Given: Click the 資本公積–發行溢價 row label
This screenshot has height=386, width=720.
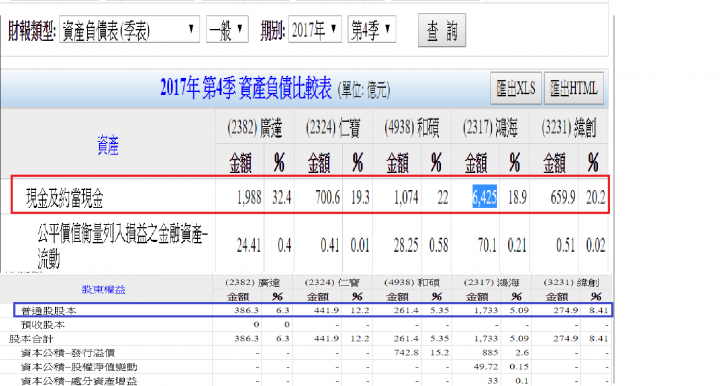Looking at the screenshot, I should [x=68, y=353].
